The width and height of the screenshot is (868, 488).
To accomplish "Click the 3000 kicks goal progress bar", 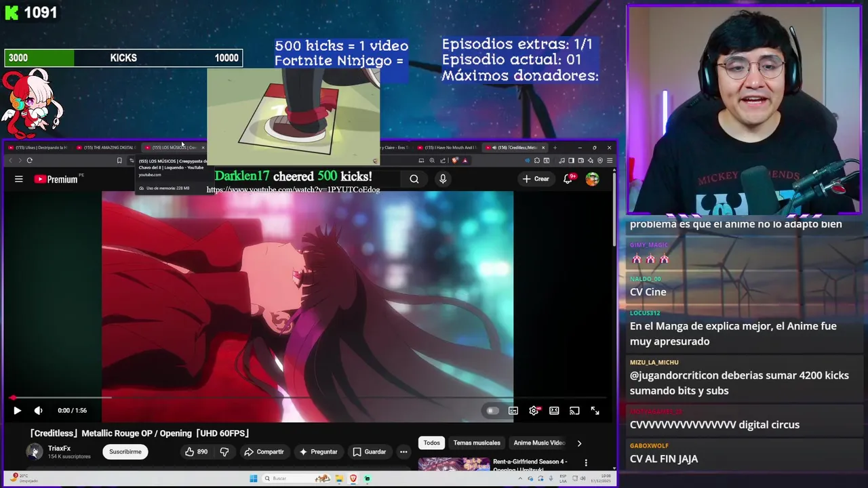I will pyautogui.click(x=123, y=58).
